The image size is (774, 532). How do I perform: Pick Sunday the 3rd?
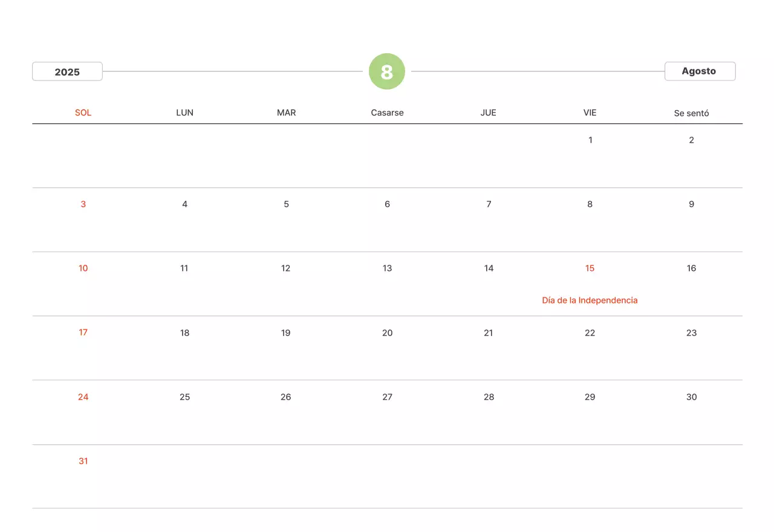83,204
